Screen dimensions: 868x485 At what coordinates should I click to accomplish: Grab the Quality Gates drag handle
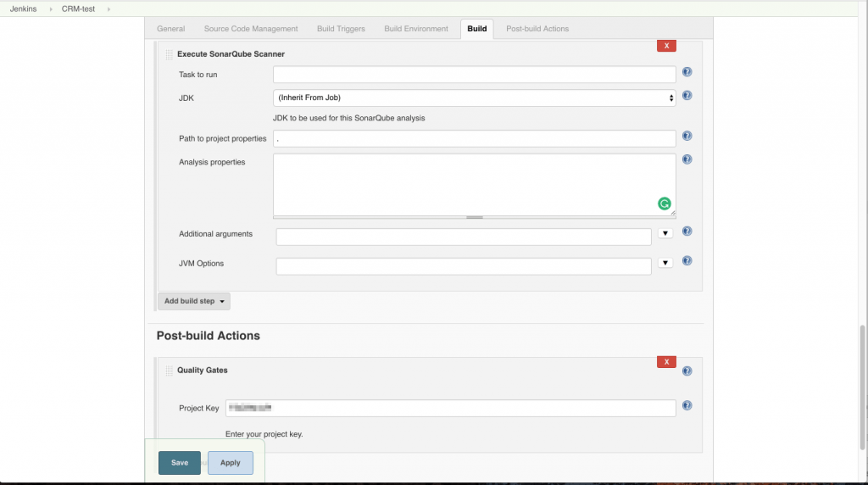(169, 371)
